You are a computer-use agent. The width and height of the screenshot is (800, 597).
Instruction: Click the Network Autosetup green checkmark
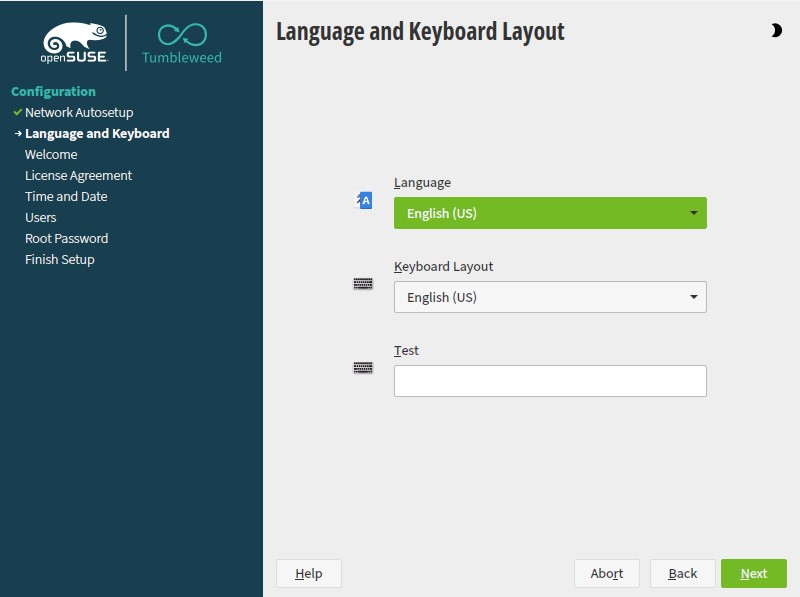click(x=17, y=112)
